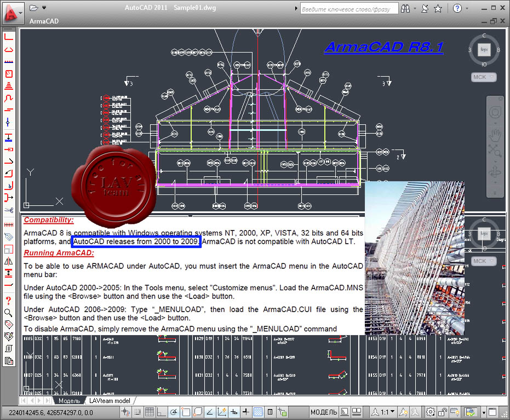510x420 pixels.
Task: Click the Pan hand tool in navigation bar
Action: tap(495, 135)
